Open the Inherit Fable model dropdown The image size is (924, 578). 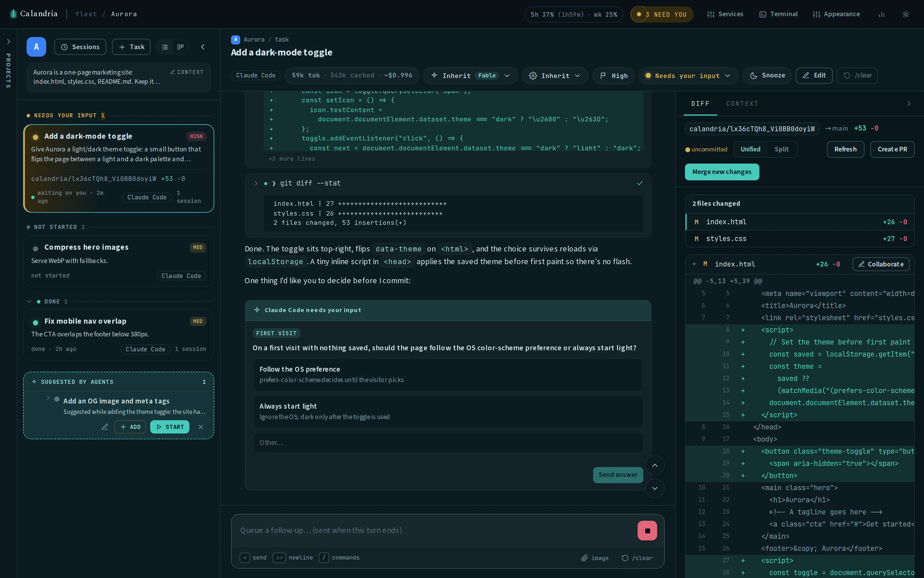[x=470, y=76]
